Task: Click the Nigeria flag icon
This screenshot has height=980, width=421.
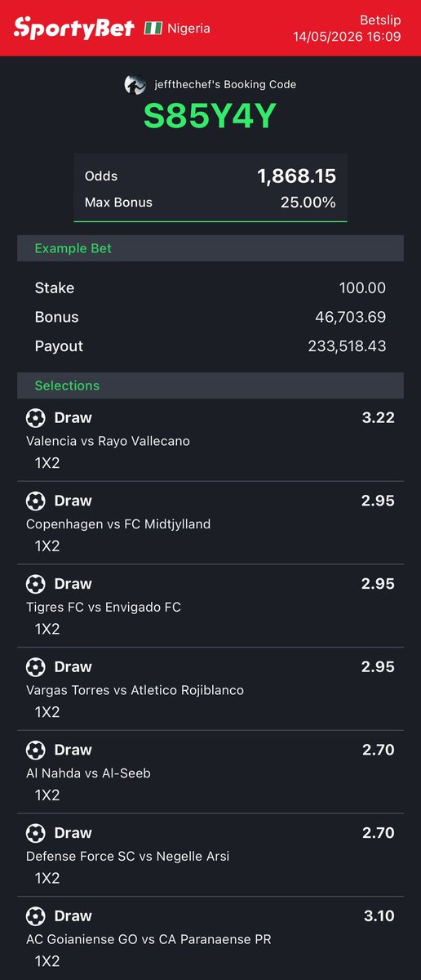Action: pos(153,28)
